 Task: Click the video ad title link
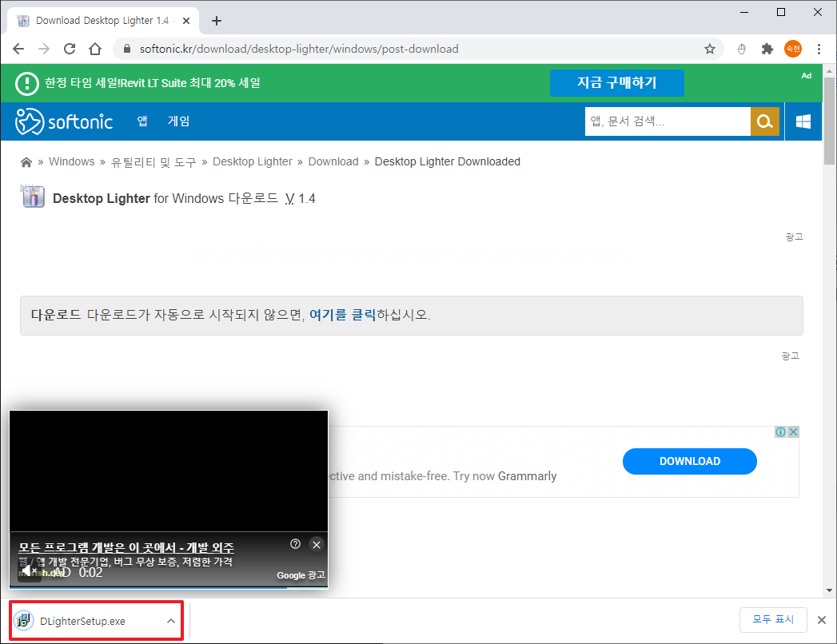tap(126, 547)
